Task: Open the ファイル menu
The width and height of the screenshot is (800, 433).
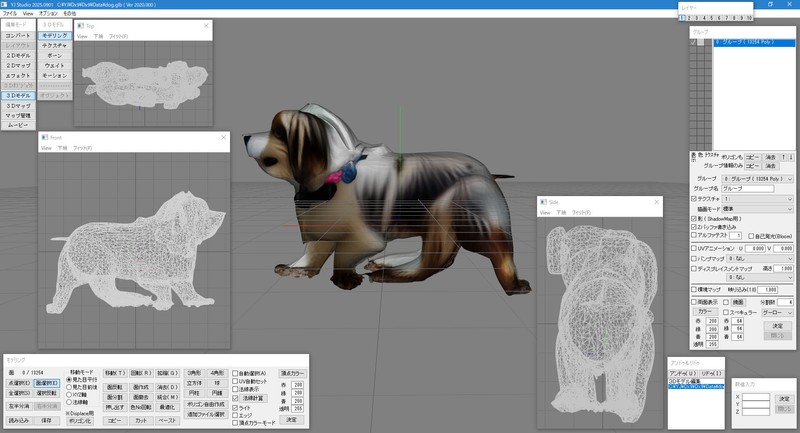Action: tap(9, 14)
